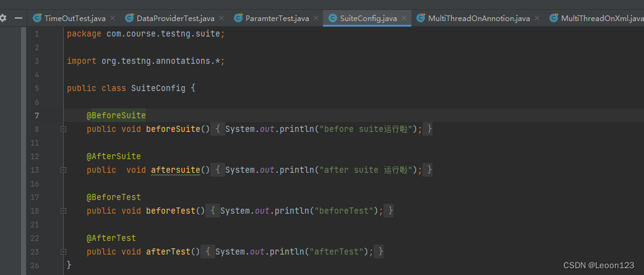Open the tool window settings gear
644x275 pixels.
3,19
